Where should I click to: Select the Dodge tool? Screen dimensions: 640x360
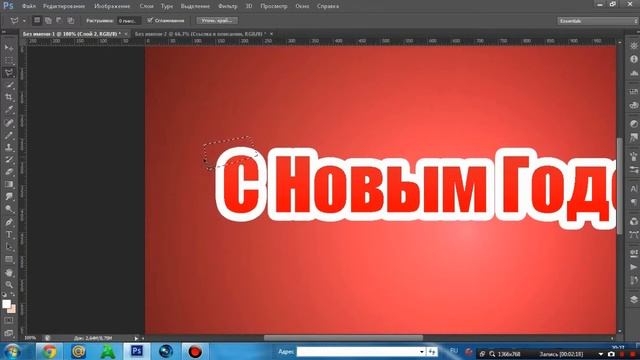pos(9,209)
